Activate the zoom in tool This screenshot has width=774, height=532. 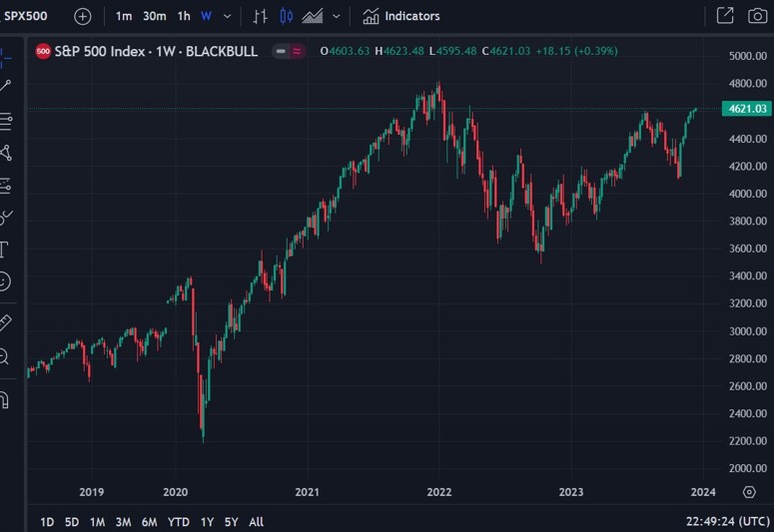(5, 356)
